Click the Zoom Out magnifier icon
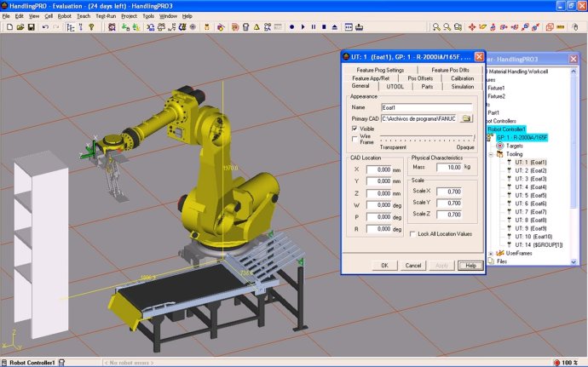This screenshot has height=367, width=588. [x=447, y=27]
